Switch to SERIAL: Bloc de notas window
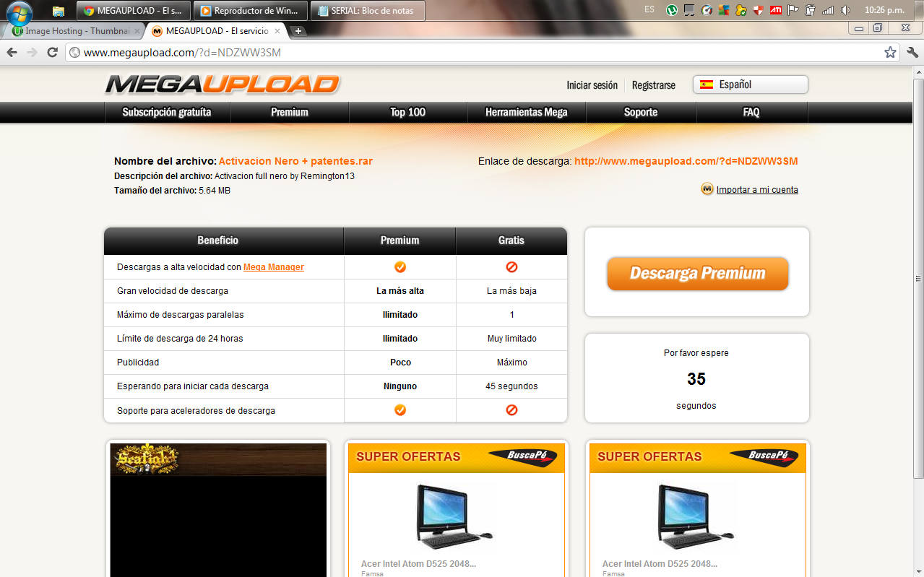 (x=368, y=11)
